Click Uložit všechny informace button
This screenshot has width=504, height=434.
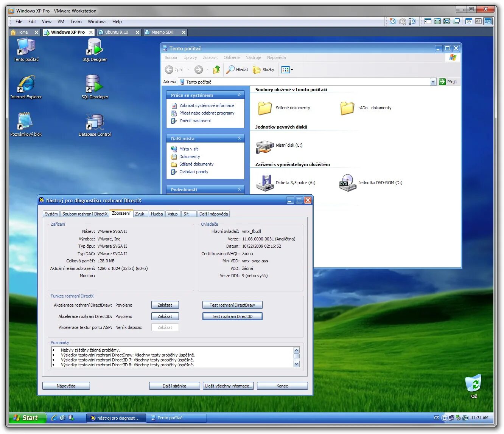tap(228, 386)
